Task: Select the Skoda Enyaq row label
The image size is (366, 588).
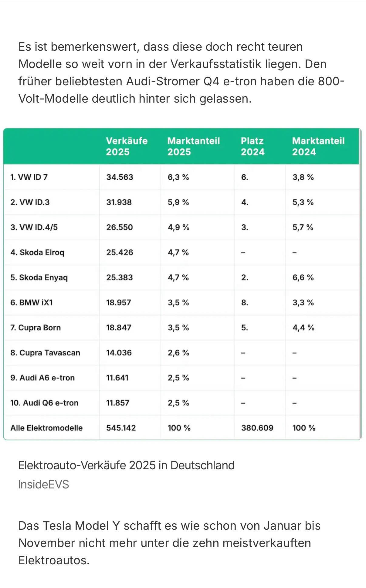Action: pyautogui.click(x=39, y=278)
